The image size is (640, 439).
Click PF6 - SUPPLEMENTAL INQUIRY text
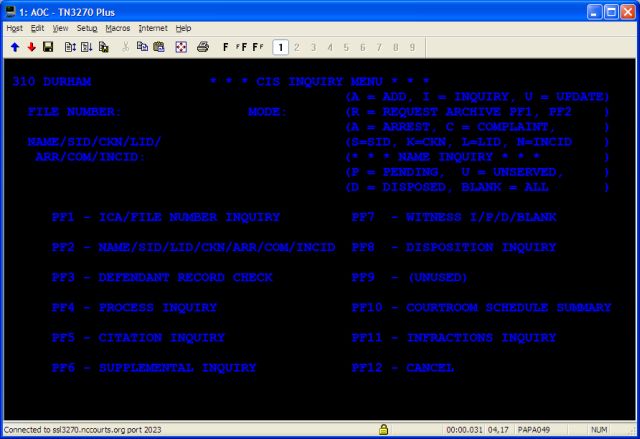coord(154,368)
